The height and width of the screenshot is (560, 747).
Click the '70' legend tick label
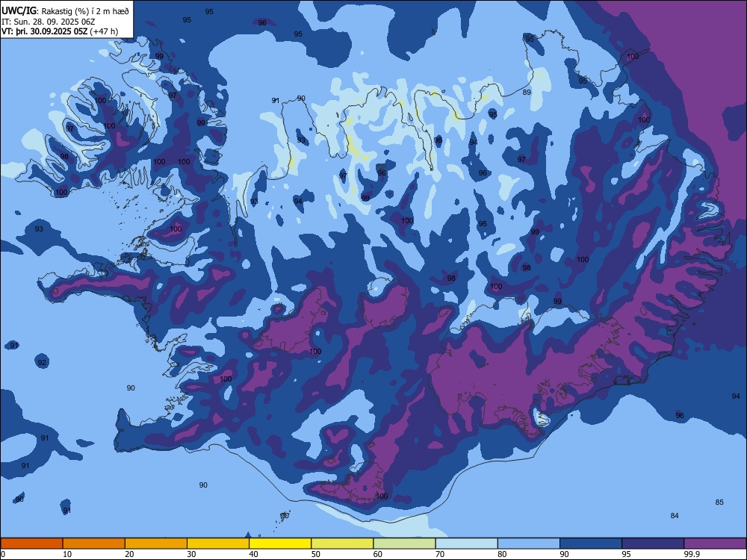(x=440, y=554)
